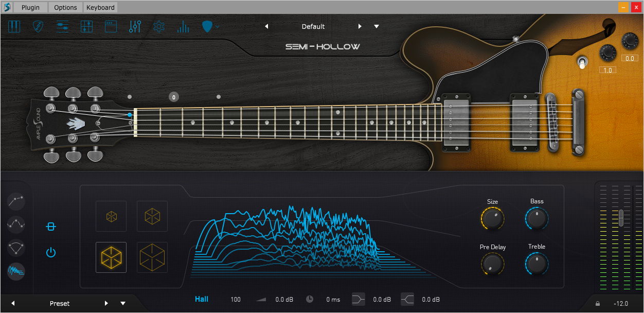Open the effects rack window icon
The height and width of the screenshot is (313, 644).
pos(111,27)
